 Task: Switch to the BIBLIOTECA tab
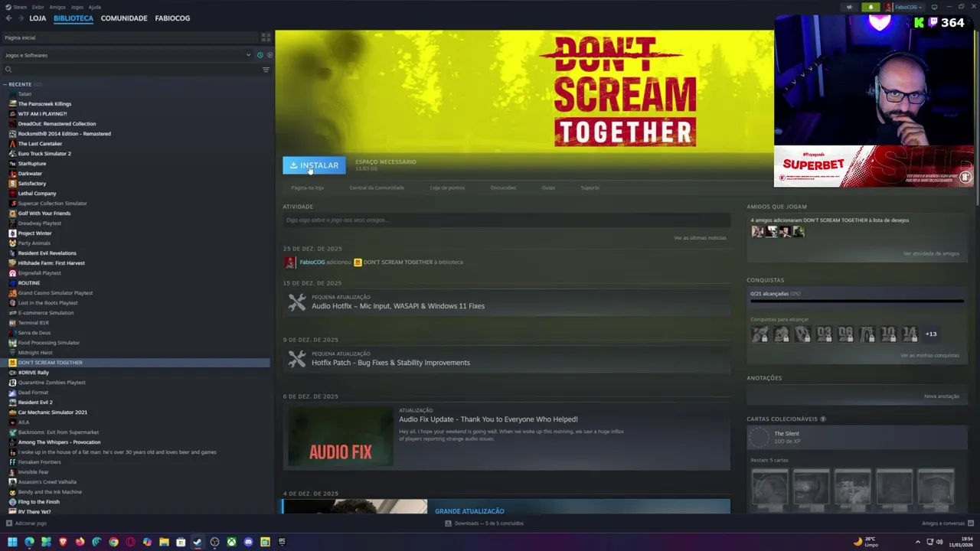tap(73, 18)
